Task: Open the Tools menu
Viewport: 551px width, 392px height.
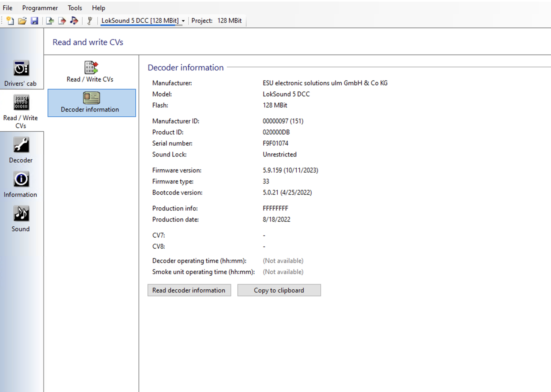Action: point(75,8)
